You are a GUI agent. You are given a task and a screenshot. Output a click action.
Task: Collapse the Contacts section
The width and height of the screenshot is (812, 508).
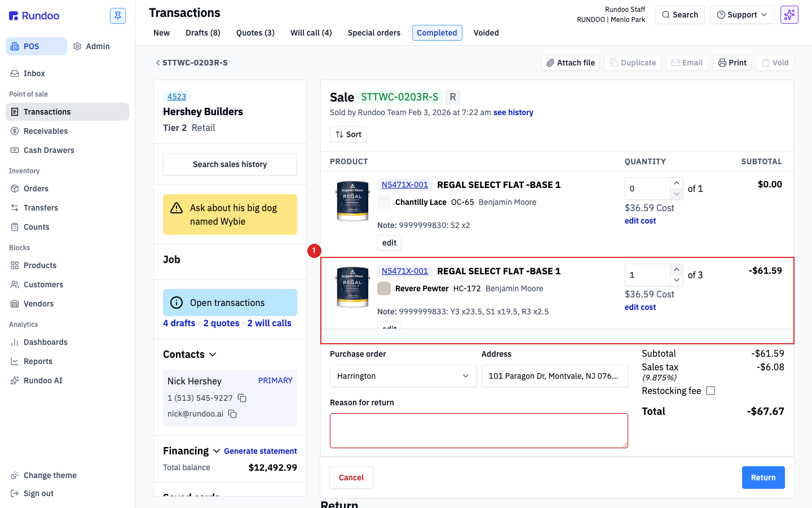pos(213,354)
